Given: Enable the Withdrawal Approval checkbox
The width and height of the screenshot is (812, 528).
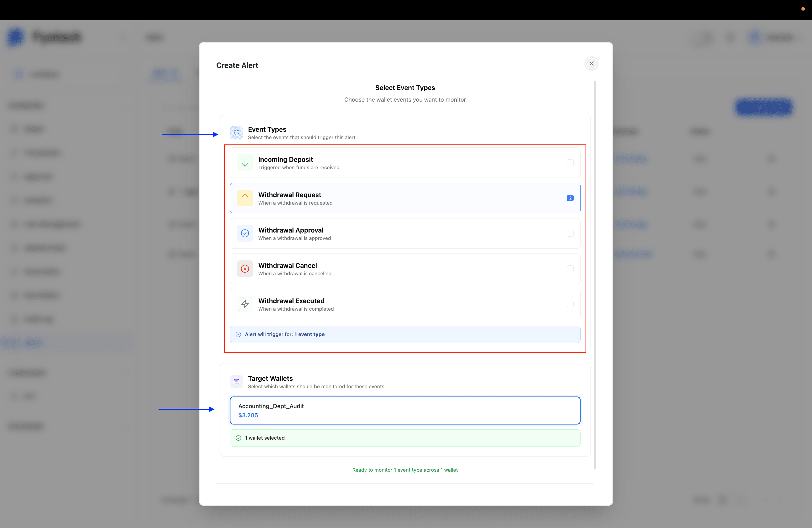Looking at the screenshot, I should [x=570, y=233].
